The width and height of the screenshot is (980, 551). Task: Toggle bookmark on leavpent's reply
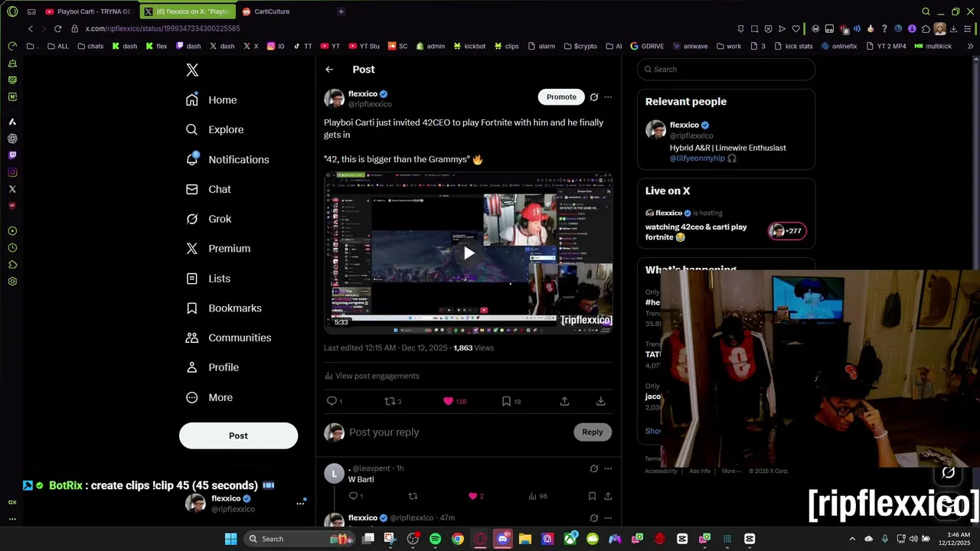(592, 496)
